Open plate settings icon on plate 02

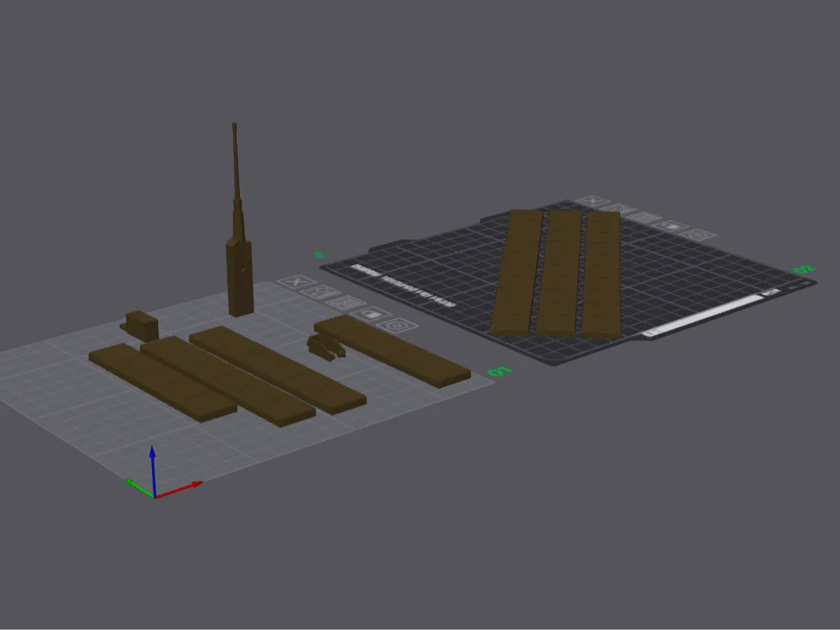coord(698,234)
